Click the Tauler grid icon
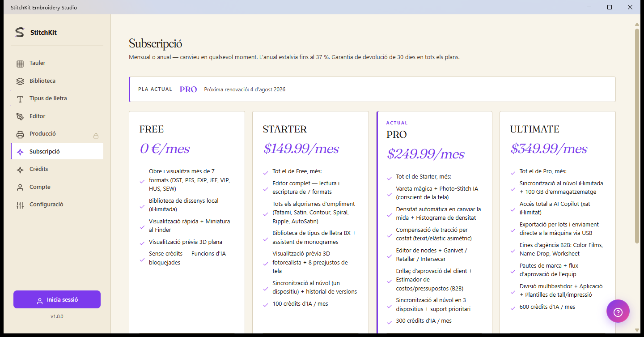 pos(20,64)
